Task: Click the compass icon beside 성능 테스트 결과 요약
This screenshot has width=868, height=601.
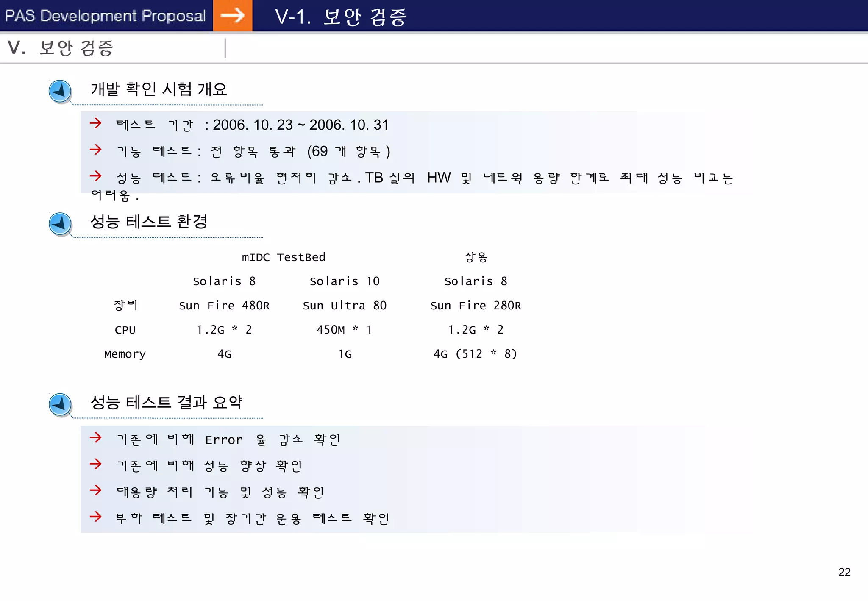Action: pyautogui.click(x=60, y=405)
